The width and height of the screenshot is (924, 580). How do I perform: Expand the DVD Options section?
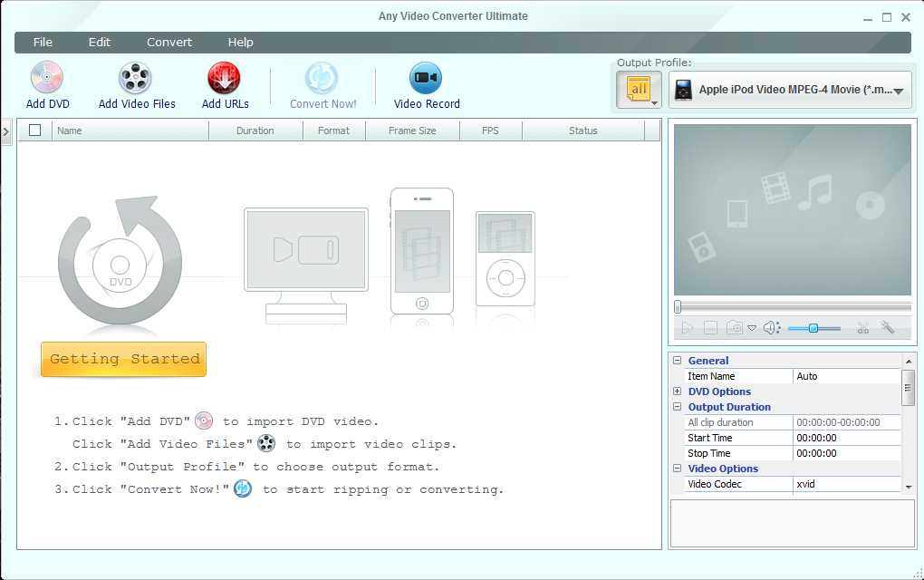point(677,391)
